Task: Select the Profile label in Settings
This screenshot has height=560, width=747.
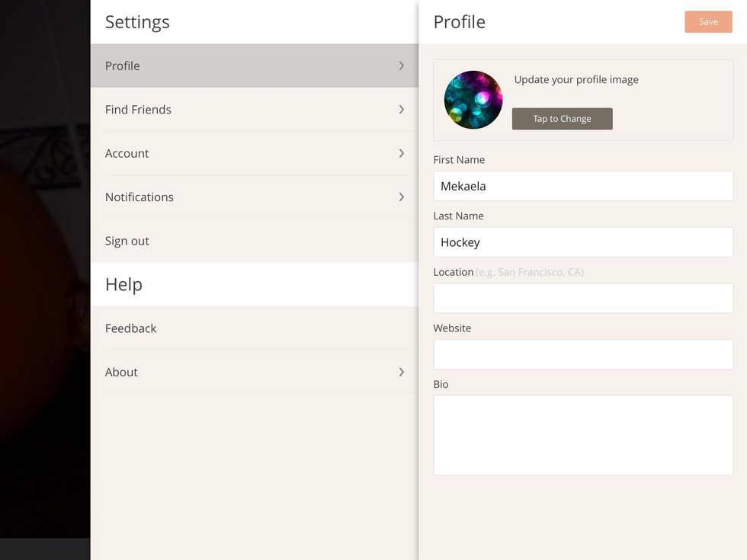Action: [x=123, y=66]
